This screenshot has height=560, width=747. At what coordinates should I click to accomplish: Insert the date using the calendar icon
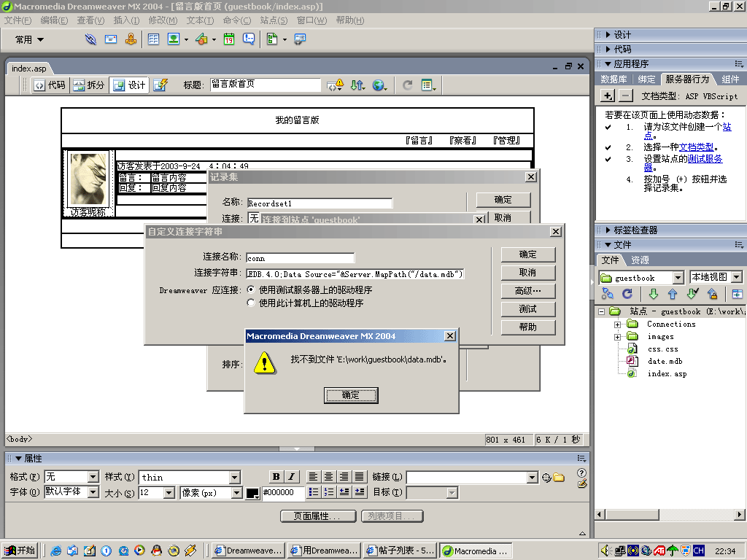coord(229,39)
